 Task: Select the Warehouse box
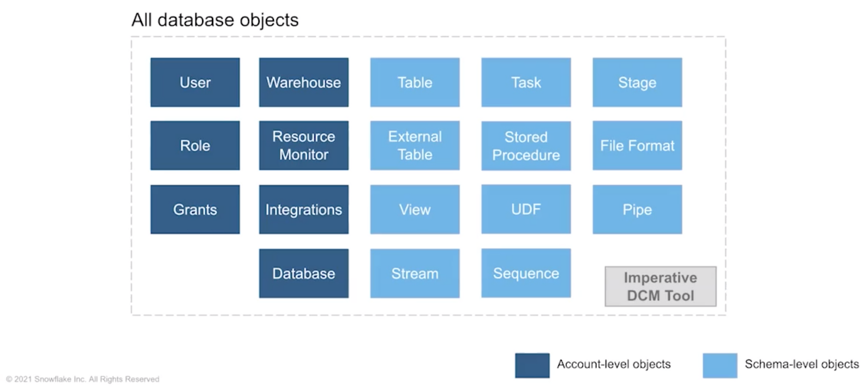tap(304, 82)
